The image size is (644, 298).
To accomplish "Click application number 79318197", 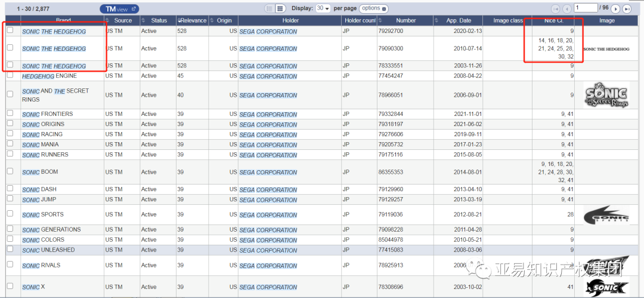I will [x=391, y=124].
